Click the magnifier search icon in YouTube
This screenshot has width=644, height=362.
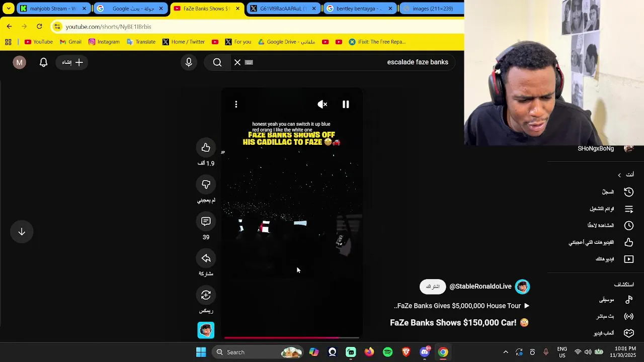[217, 62]
